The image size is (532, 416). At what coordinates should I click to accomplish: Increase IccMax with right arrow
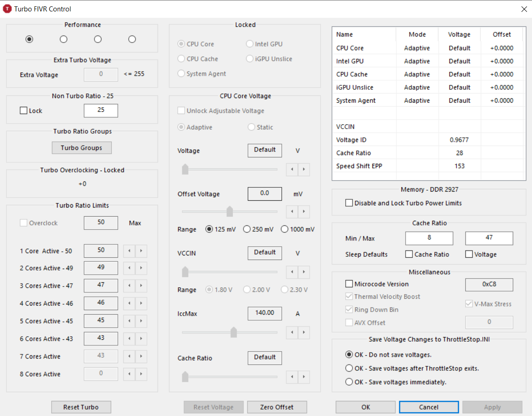coord(304,332)
